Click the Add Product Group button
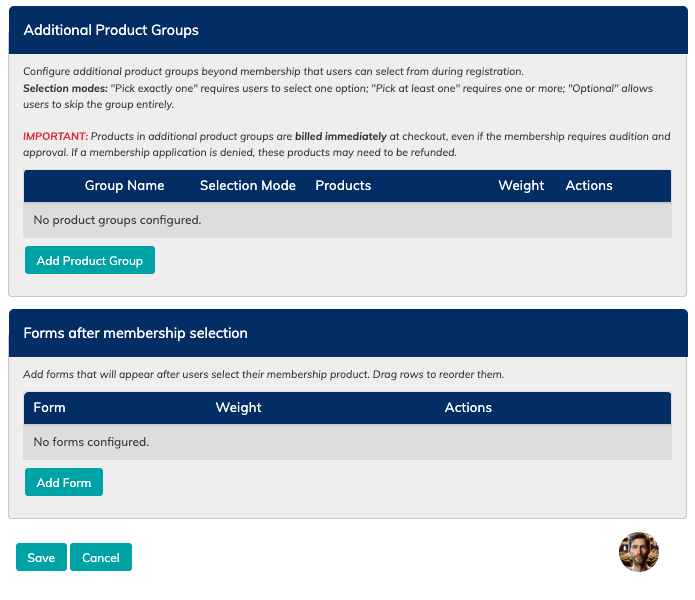Screen dimensions: 695x600 90,260
